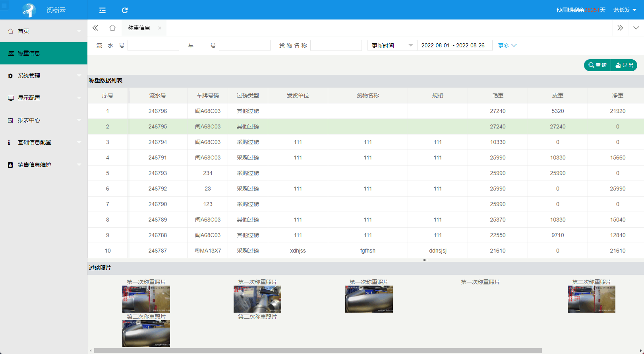This screenshot has width=644, height=354.
Task: Toggle the 销售信息维护 expand arrow
Action: (79, 165)
